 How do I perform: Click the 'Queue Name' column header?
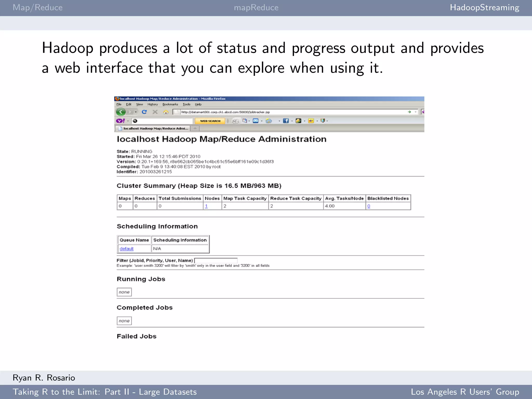(x=134, y=240)
